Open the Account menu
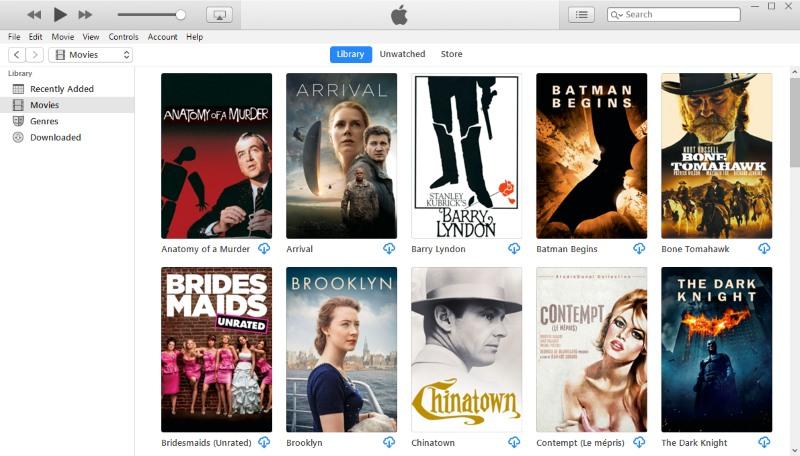Viewport: 800px width, 456px height. [x=163, y=37]
